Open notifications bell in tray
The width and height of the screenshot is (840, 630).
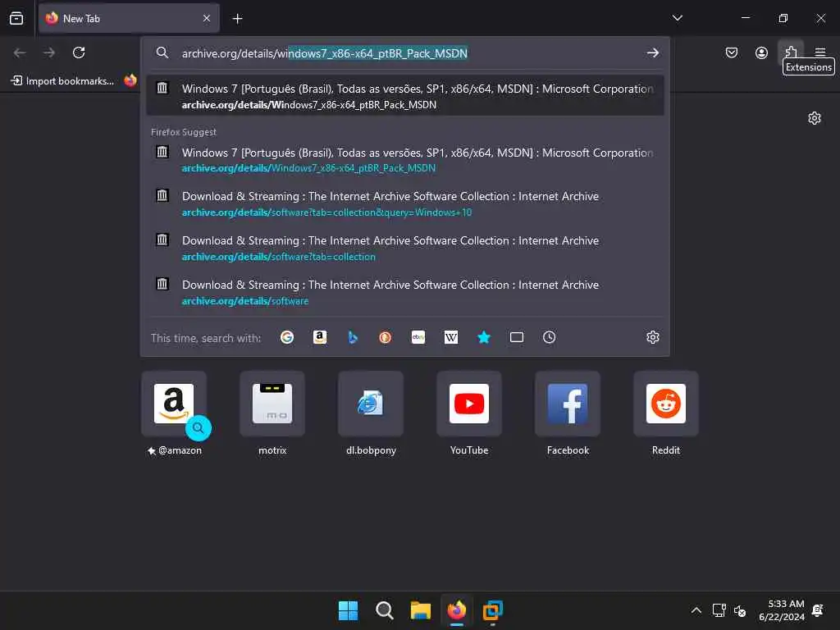818,610
